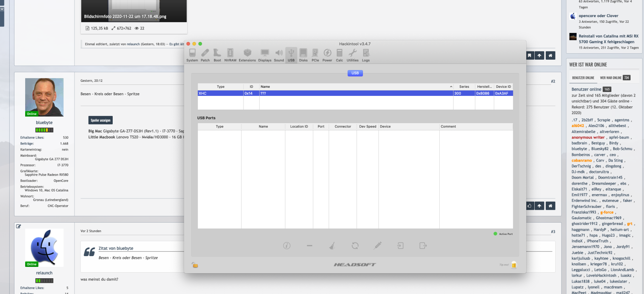Select the Boot toolbar icon
Screen dimensions: 644x294
tap(217, 55)
